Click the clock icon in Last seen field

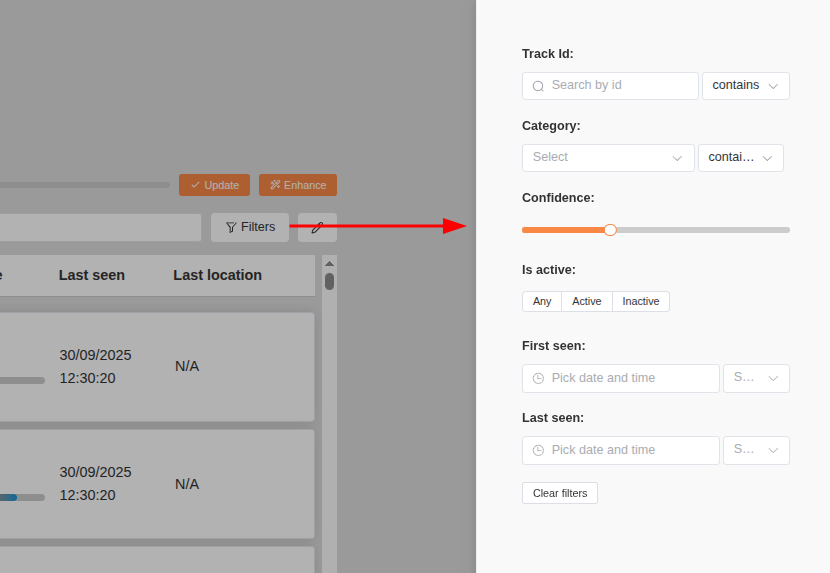point(538,451)
